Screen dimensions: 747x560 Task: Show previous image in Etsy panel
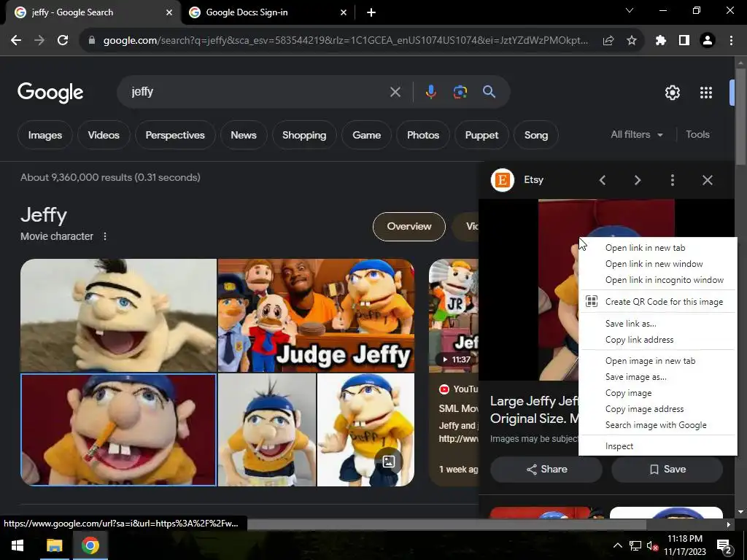(x=603, y=180)
